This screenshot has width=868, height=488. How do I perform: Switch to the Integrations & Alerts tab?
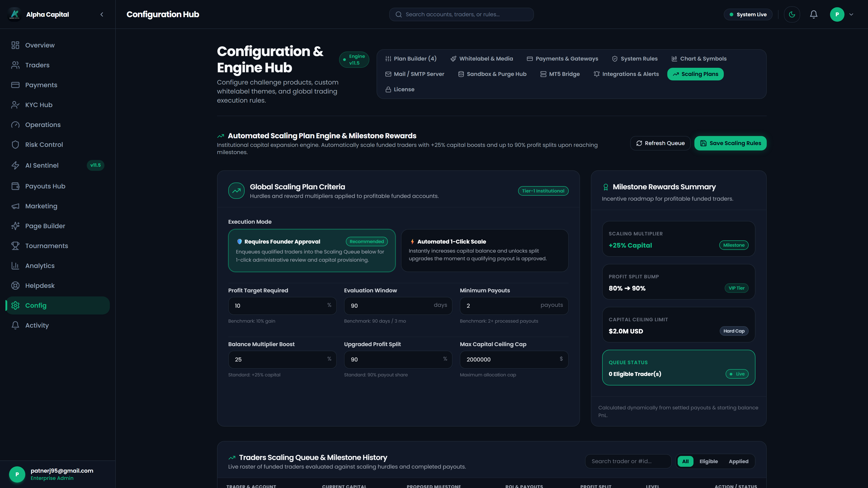[626, 74]
